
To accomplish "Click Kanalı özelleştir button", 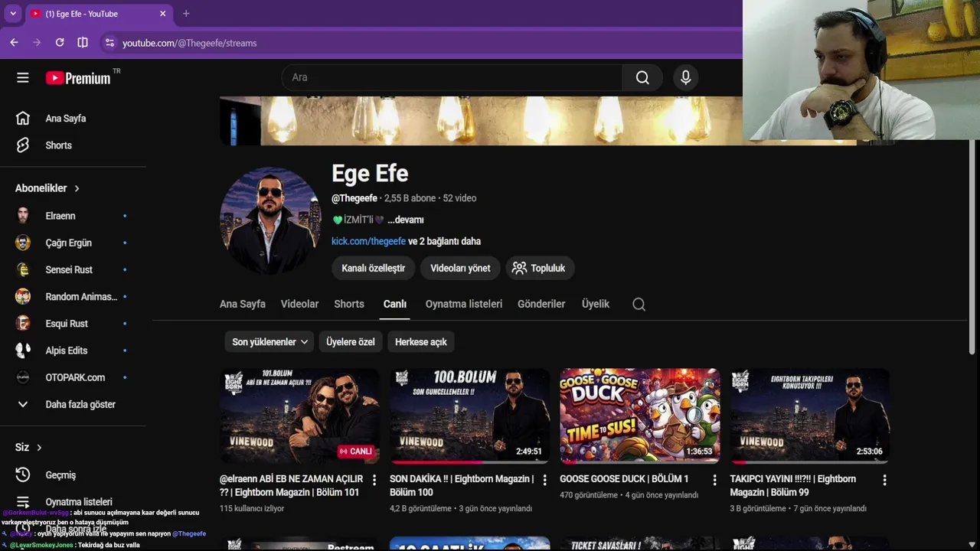I will tap(373, 268).
